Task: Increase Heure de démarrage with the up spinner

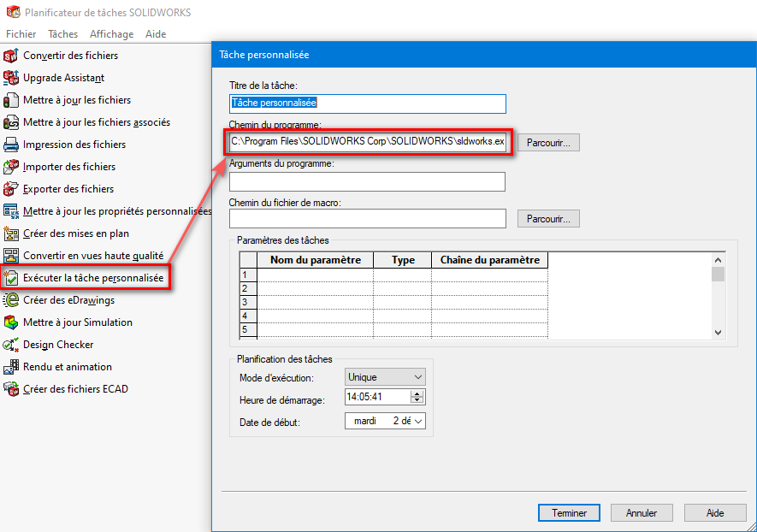Action: 417,393
